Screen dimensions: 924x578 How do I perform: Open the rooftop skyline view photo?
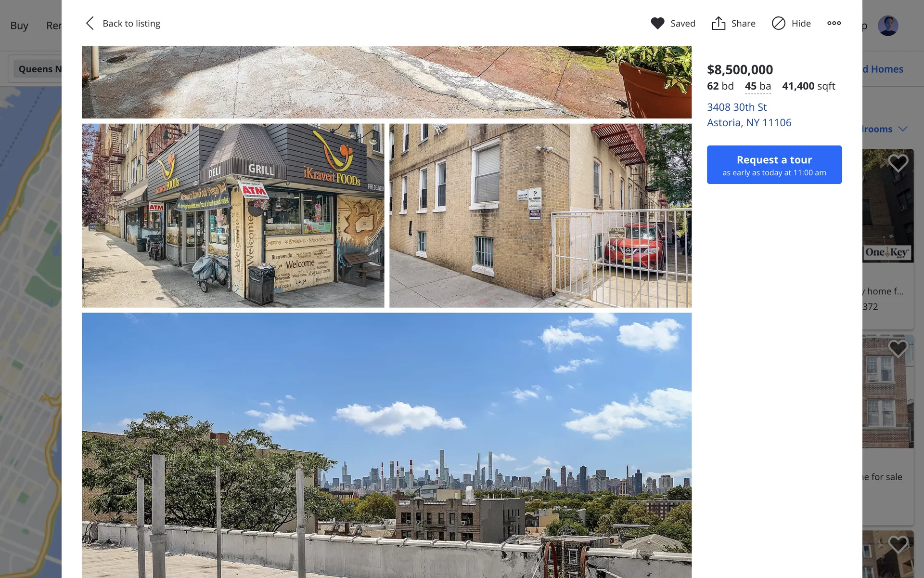pyautogui.click(x=386, y=445)
